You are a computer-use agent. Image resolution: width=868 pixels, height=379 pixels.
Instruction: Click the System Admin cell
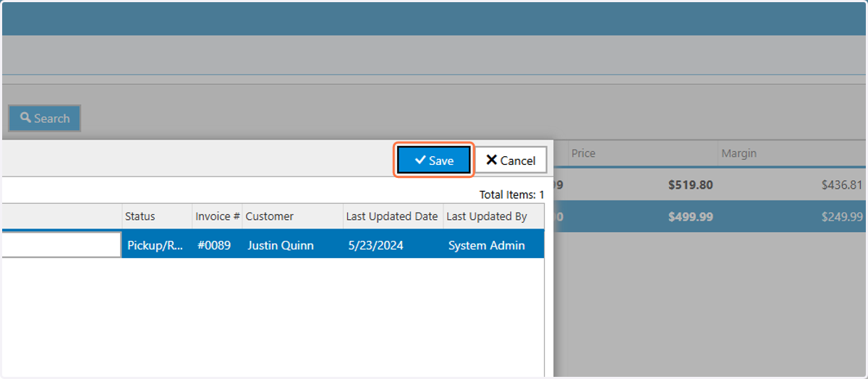(493, 245)
